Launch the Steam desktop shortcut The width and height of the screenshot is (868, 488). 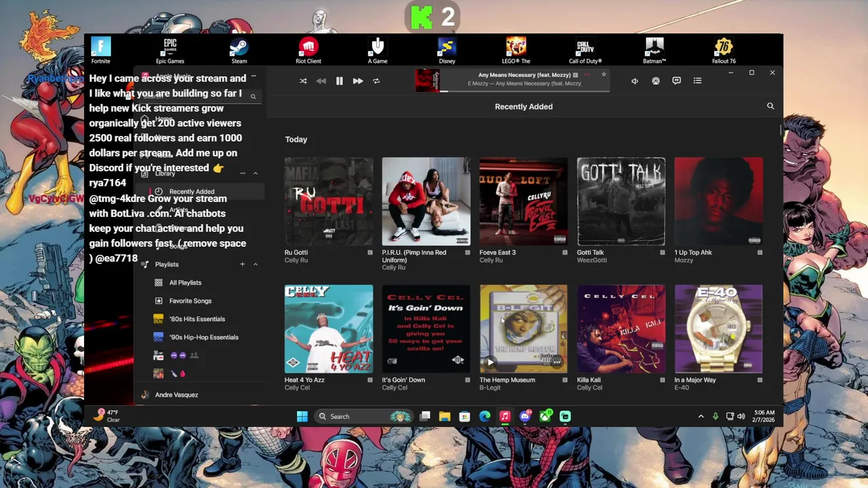click(x=239, y=50)
